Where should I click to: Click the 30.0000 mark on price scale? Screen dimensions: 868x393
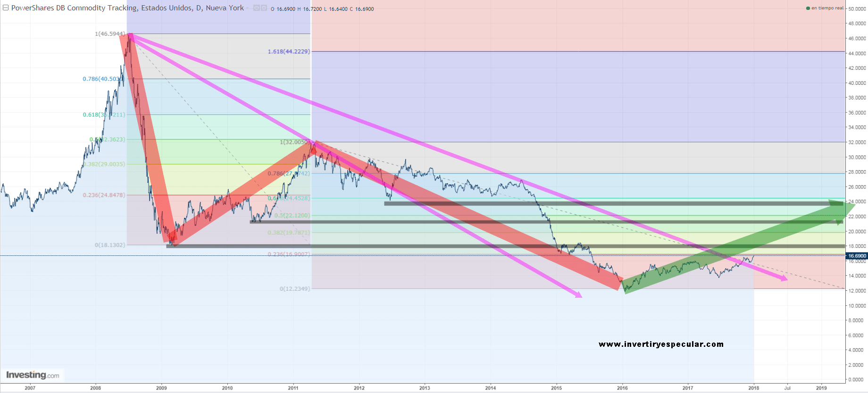tap(857, 157)
